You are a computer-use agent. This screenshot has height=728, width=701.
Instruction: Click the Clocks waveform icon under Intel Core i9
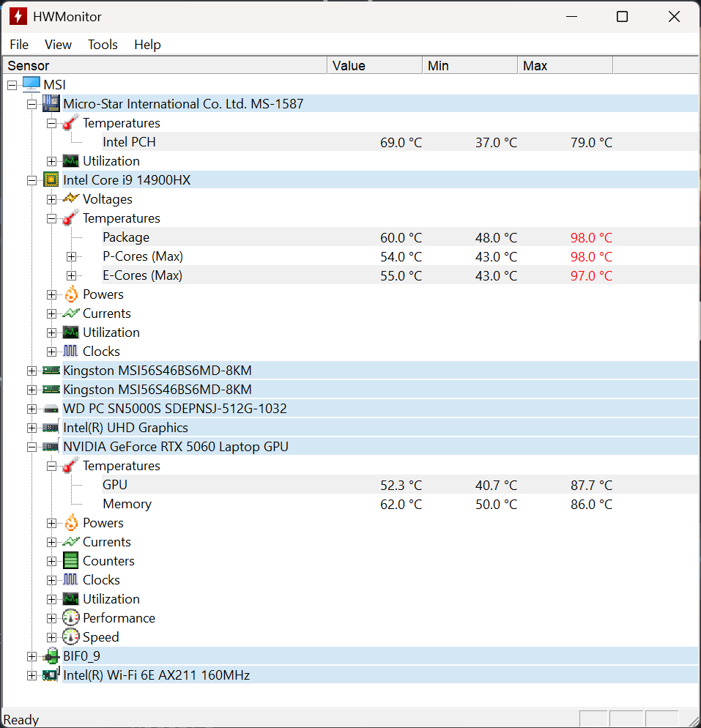pyautogui.click(x=70, y=351)
